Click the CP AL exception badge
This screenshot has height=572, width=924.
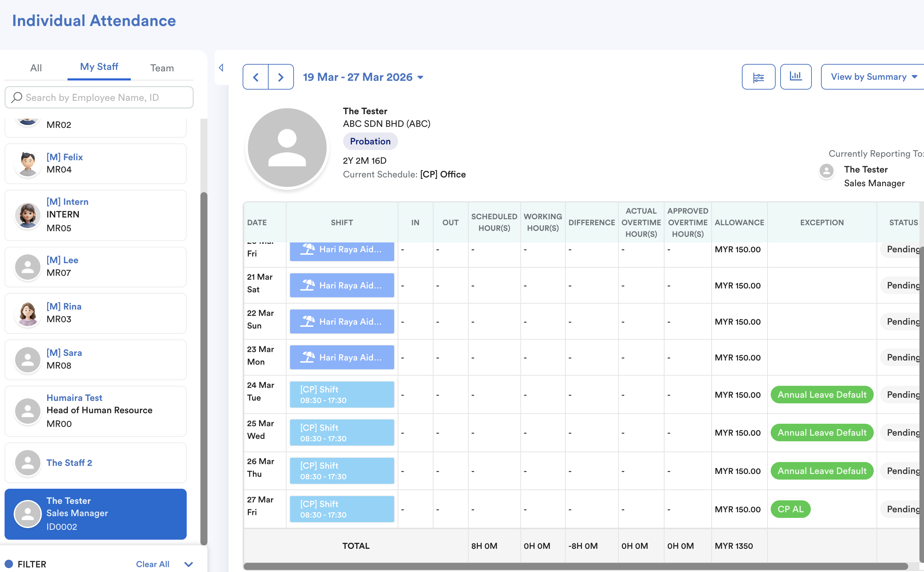pyautogui.click(x=790, y=509)
